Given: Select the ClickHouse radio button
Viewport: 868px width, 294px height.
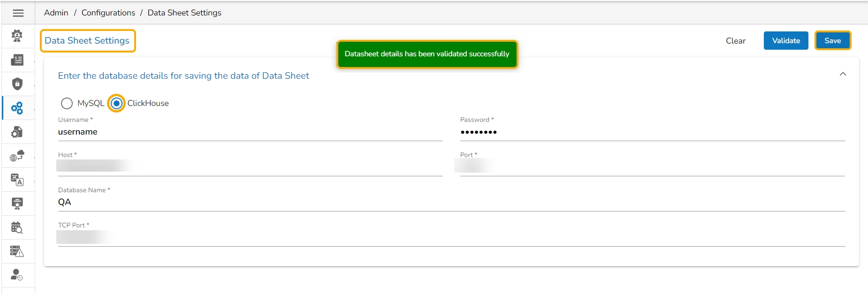Looking at the screenshot, I should click(117, 103).
